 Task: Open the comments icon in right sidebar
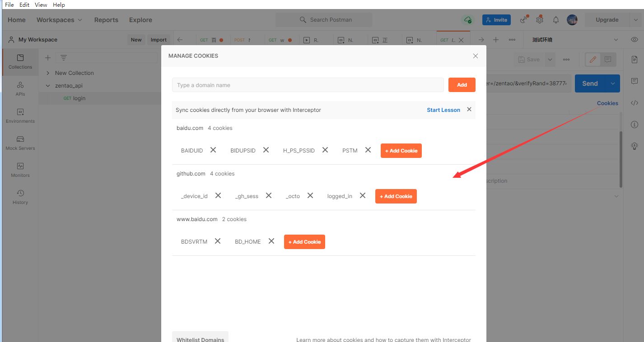pyautogui.click(x=635, y=81)
